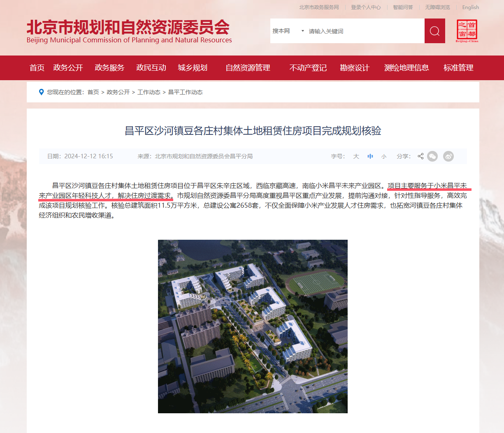Visit the 北京市政务服务网 top link
504x433 pixels.
pyautogui.click(x=319, y=7)
